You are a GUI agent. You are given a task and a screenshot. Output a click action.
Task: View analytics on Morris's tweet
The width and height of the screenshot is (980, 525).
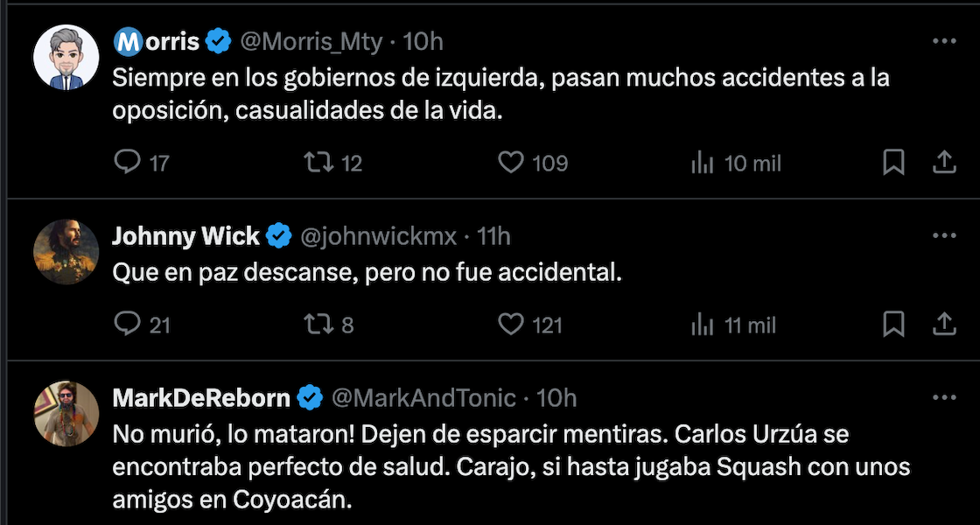coord(703,163)
